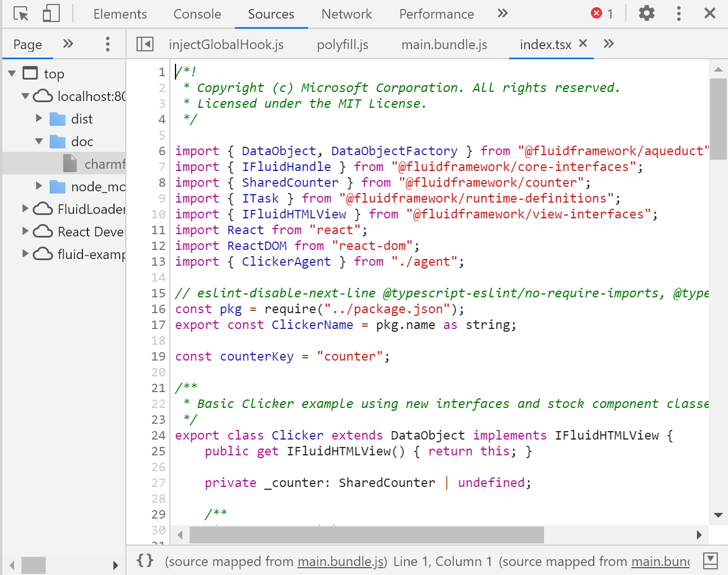Screen dimensions: 728x575
Task: Open the Console panel
Action: pyautogui.click(x=196, y=14)
